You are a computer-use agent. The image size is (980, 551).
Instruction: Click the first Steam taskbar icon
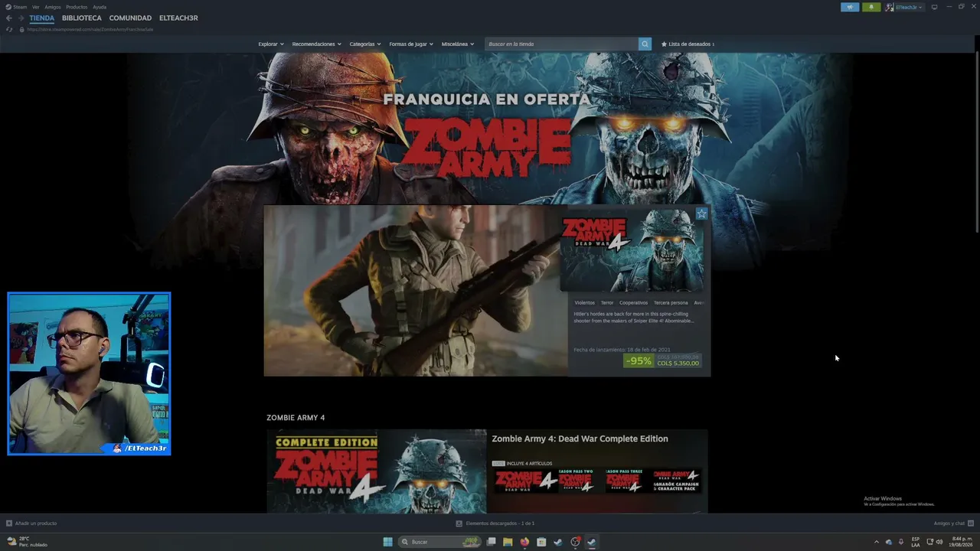click(558, 542)
